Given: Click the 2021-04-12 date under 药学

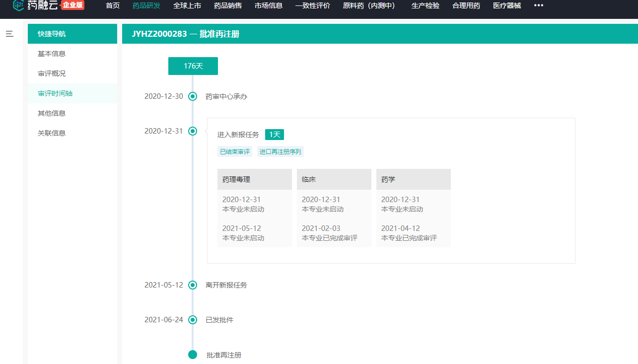Looking at the screenshot, I should pyautogui.click(x=401, y=228).
